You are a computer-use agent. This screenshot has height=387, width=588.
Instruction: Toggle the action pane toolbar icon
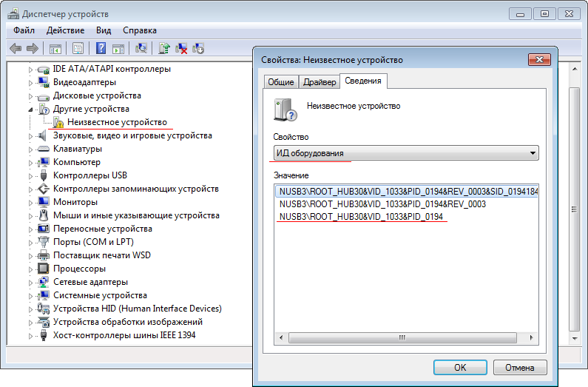tap(118, 48)
